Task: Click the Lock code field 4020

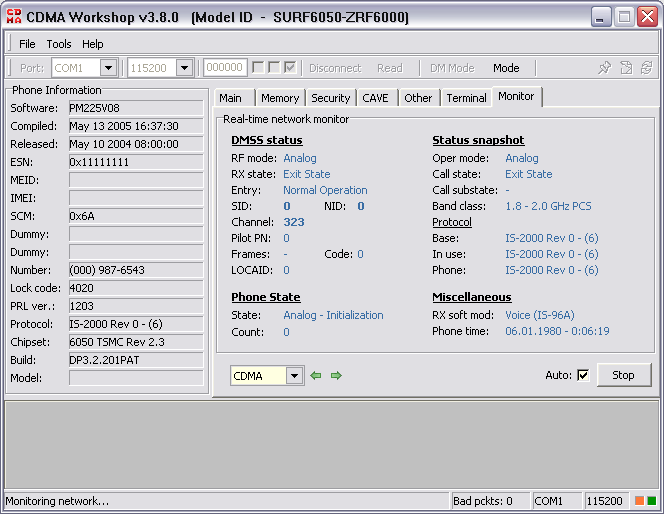Action: 136,288
